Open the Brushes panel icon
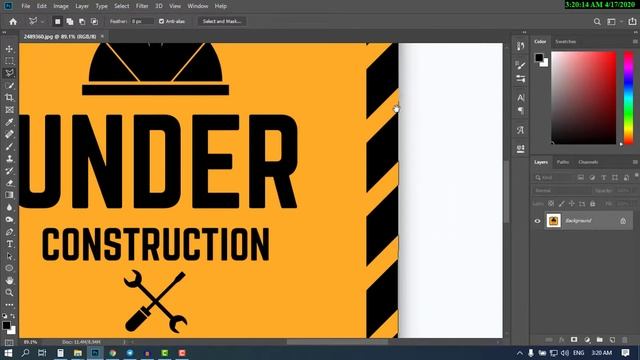Image resolution: width=640 pixels, height=360 pixels. click(520, 65)
